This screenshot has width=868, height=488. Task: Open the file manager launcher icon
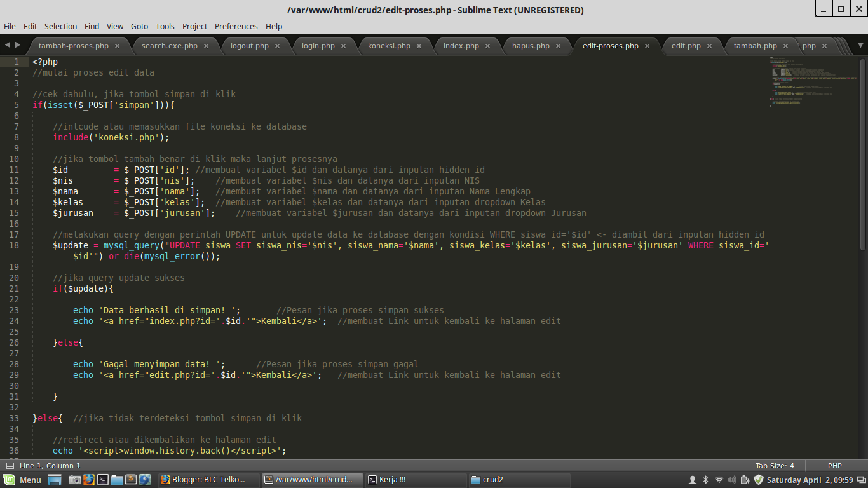116,480
